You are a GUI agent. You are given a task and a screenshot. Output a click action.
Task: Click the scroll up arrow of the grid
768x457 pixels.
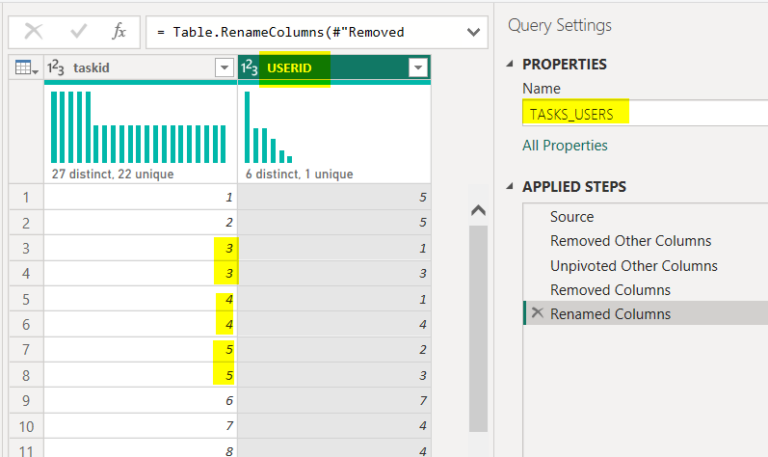click(x=478, y=210)
